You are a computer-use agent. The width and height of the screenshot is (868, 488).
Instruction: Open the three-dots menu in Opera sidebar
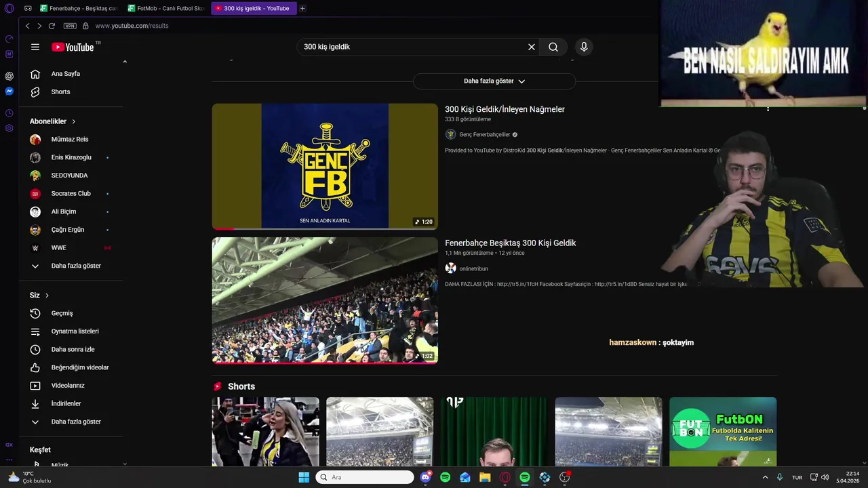tap(9, 460)
